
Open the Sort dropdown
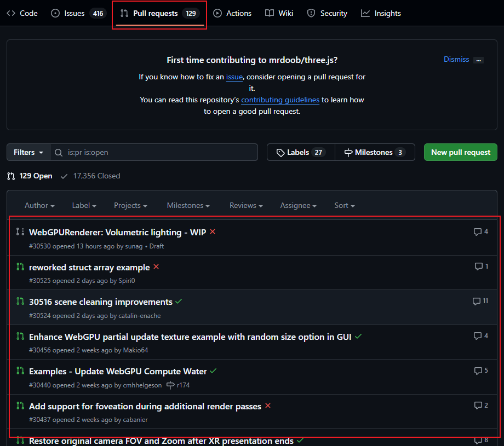tap(344, 206)
